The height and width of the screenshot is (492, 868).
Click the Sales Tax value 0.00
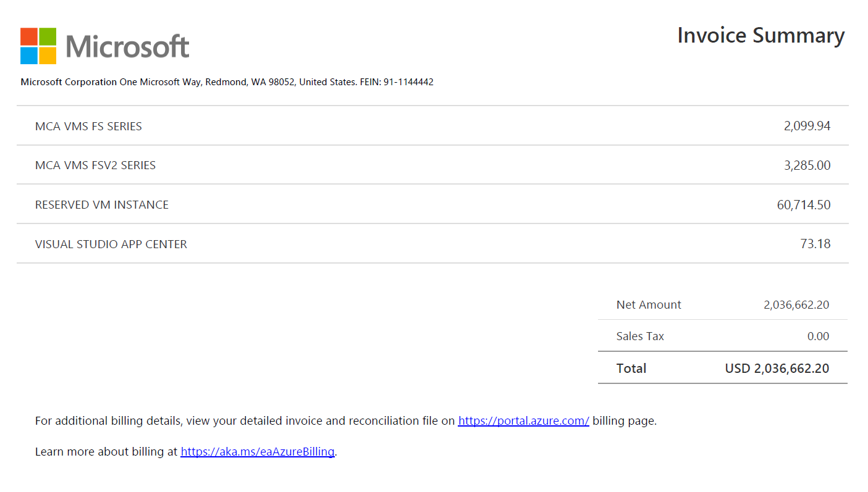819,336
